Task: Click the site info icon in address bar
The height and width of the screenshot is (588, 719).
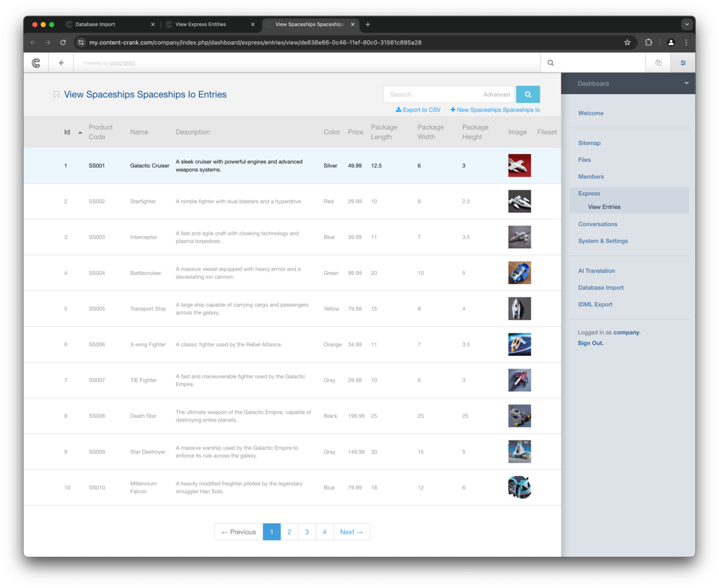Action: point(81,43)
